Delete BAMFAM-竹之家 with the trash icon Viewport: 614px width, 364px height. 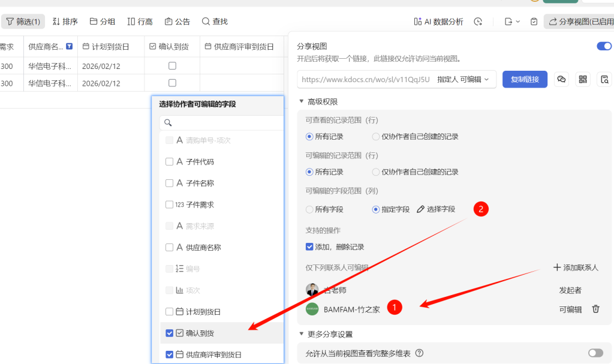(x=595, y=309)
